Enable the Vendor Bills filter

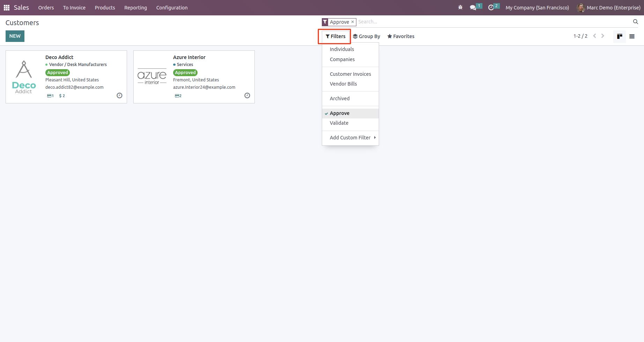[350, 84]
